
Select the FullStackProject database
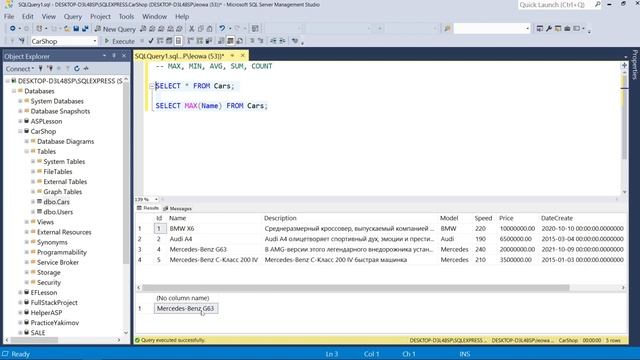pos(54,302)
